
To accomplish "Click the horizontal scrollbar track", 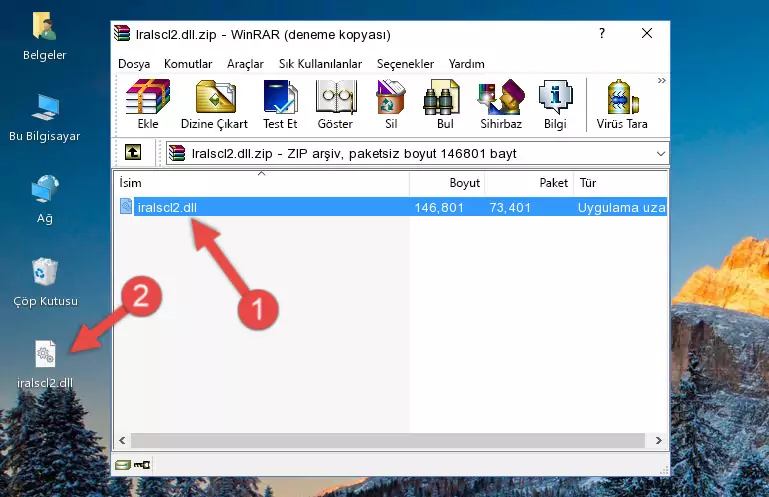I will (x=387, y=441).
